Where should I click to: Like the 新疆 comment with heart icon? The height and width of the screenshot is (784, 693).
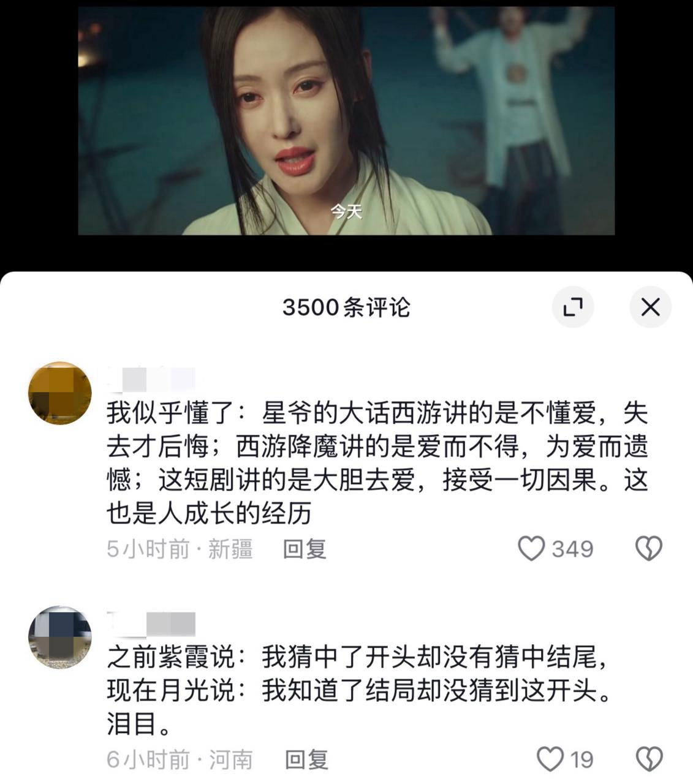pos(531,549)
